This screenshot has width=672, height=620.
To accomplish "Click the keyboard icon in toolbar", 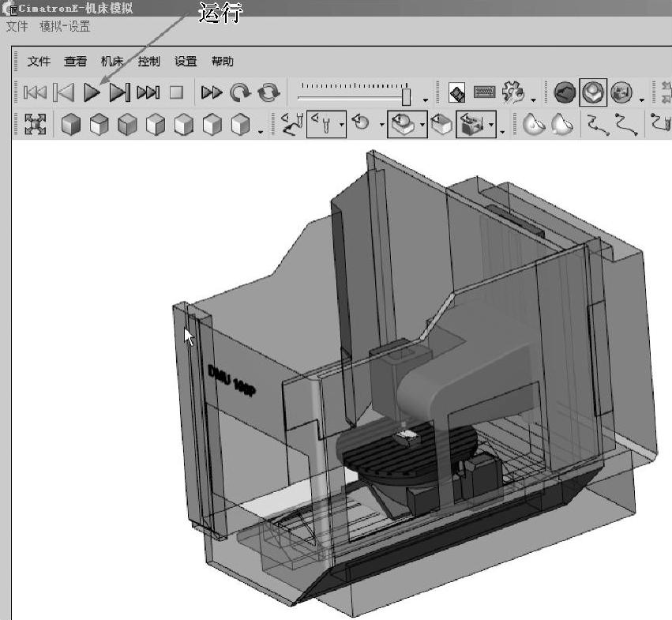I will pos(484,92).
